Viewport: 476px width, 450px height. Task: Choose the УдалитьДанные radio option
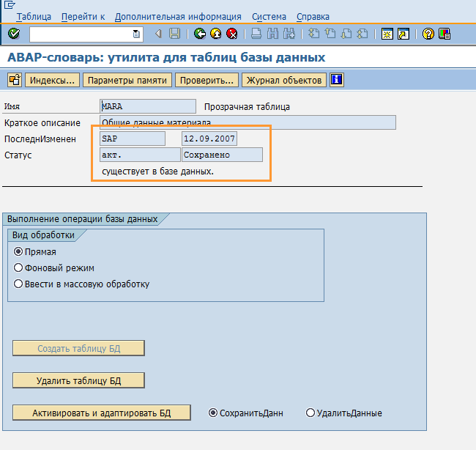pyautogui.click(x=310, y=413)
